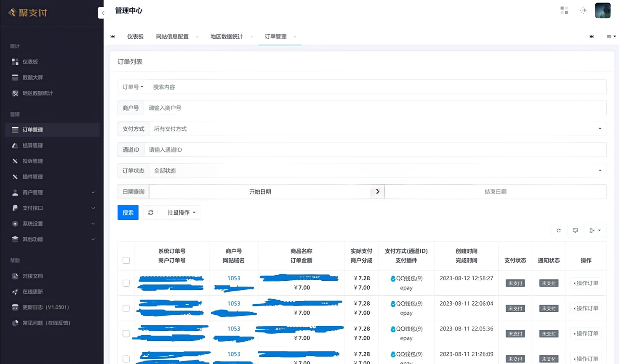Expand 支付接口 sidebar menu
Image resolution: width=619 pixels, height=364 pixels.
point(52,208)
